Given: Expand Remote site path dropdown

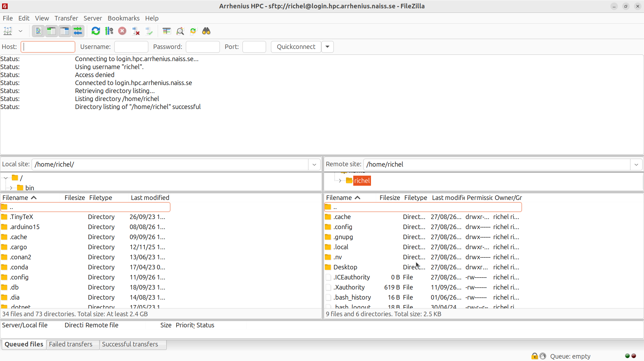Looking at the screenshot, I should [x=636, y=165].
